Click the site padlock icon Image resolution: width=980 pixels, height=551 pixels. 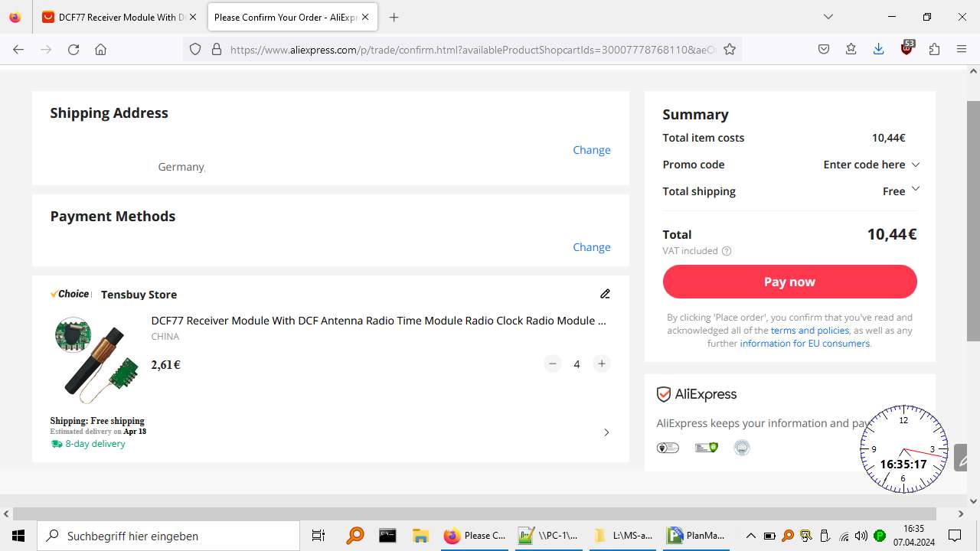coord(217,49)
